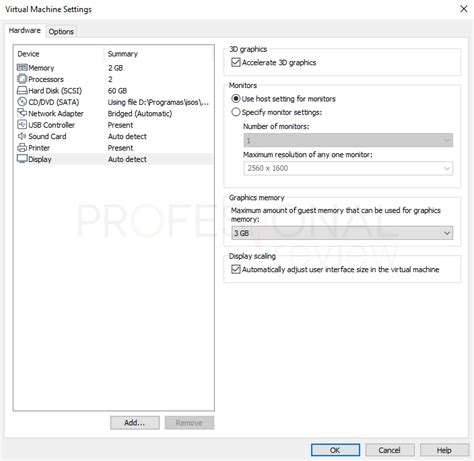Click the Summary column header

[123, 54]
